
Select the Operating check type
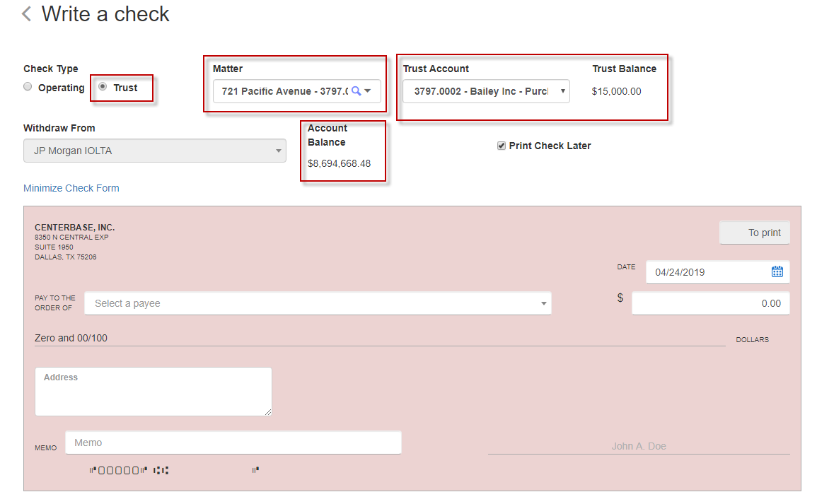pyautogui.click(x=27, y=86)
